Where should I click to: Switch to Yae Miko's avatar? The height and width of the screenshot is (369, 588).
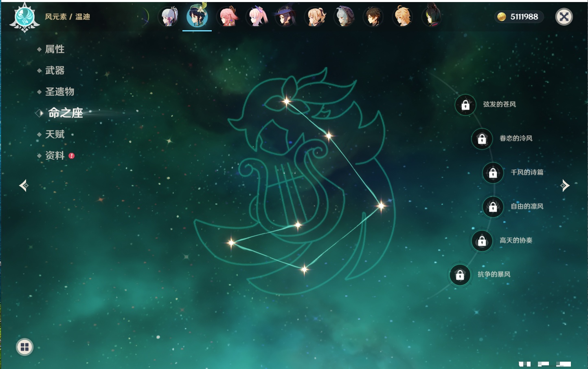tap(227, 17)
